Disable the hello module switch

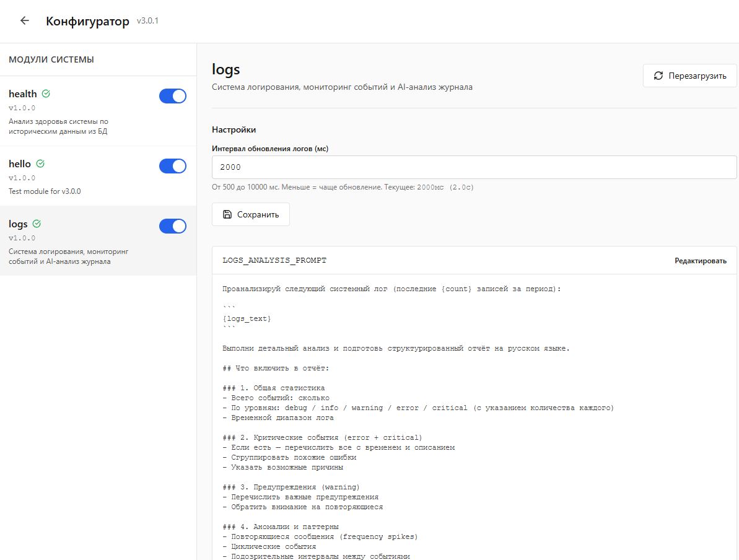coord(172,166)
